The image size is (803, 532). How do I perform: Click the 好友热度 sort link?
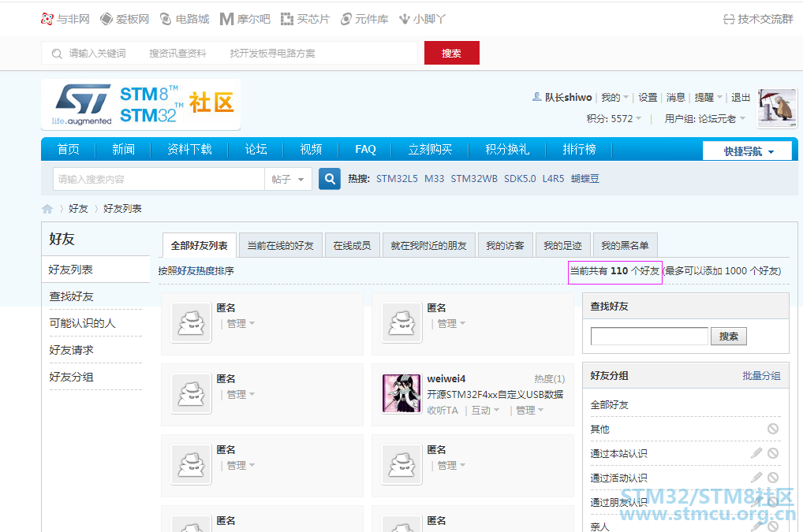[196, 270]
